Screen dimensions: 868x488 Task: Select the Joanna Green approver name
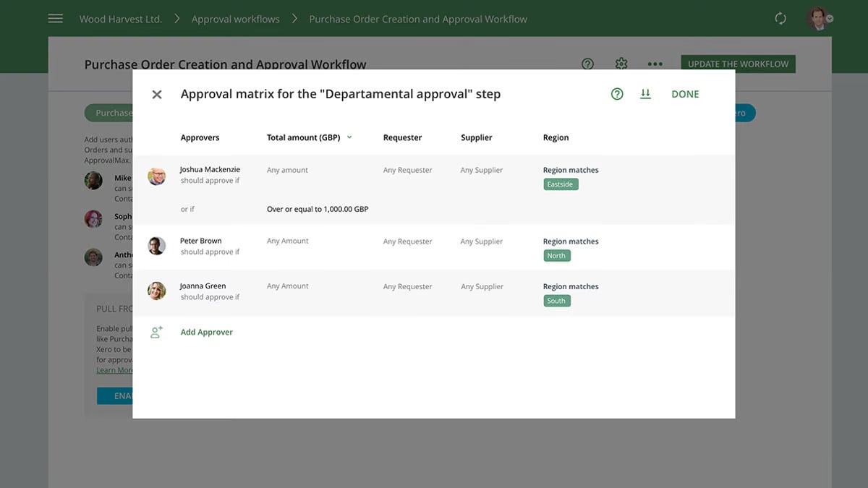pos(203,286)
